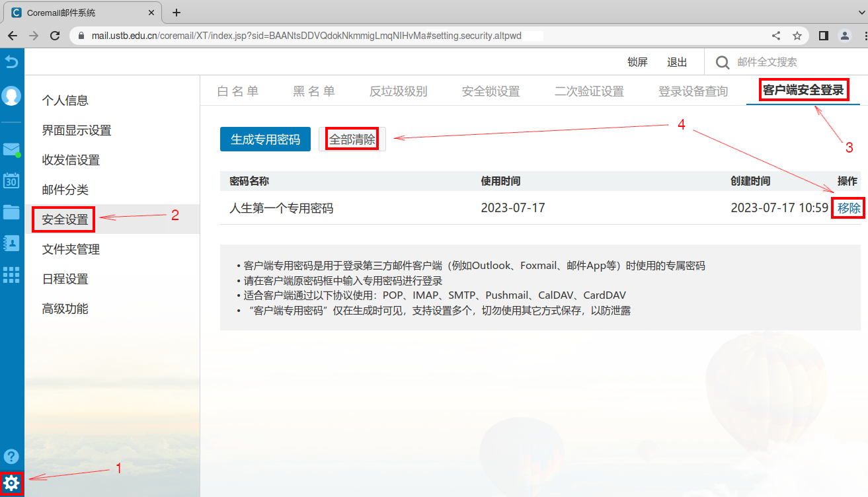Switch to the 登录设备查询 tab
Screen dimensions: 868x497
(693, 91)
